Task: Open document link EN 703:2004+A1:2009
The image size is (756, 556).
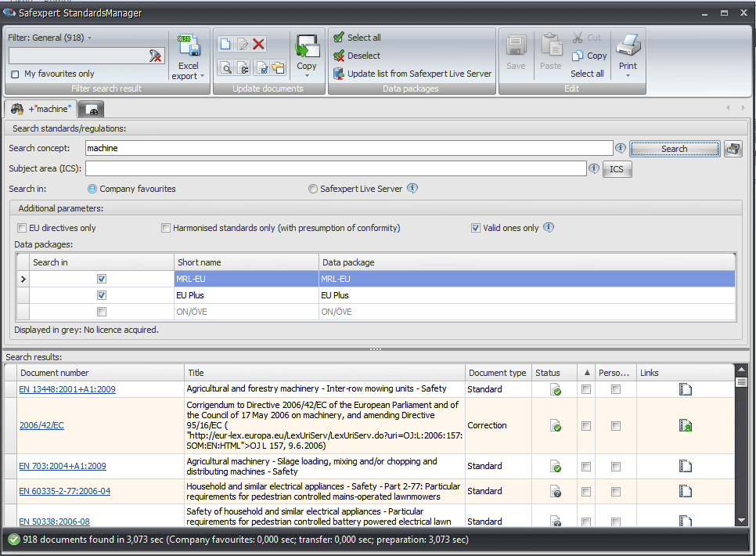Action: pyautogui.click(x=63, y=466)
